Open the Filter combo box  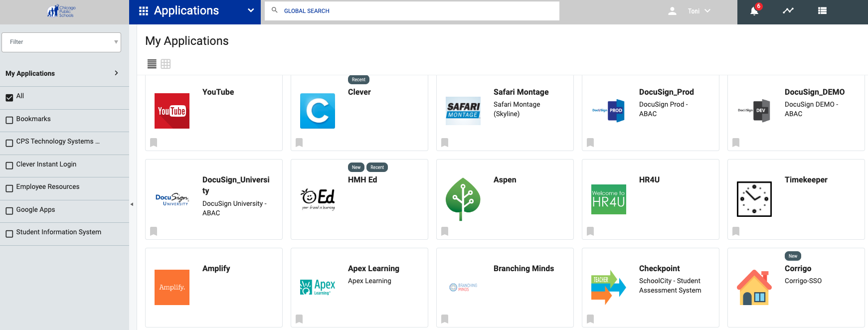pyautogui.click(x=61, y=42)
